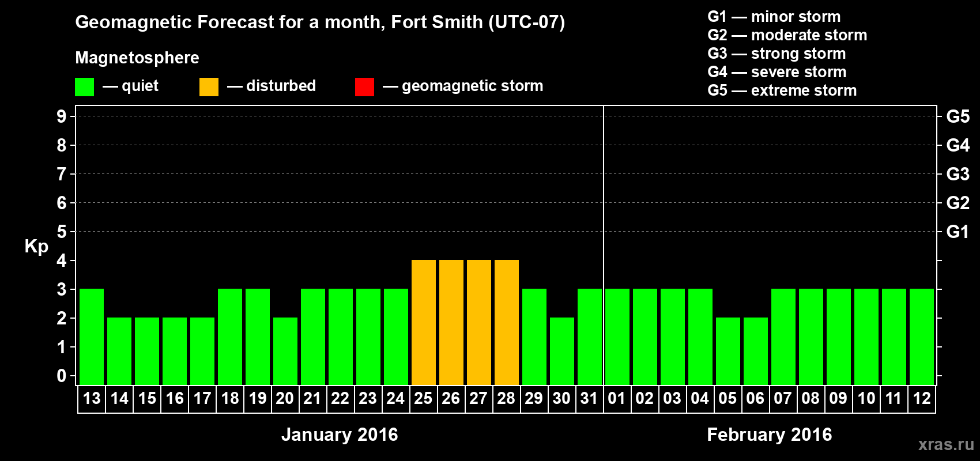
Task: Click the '— quiet' legend label
Action: point(131,86)
